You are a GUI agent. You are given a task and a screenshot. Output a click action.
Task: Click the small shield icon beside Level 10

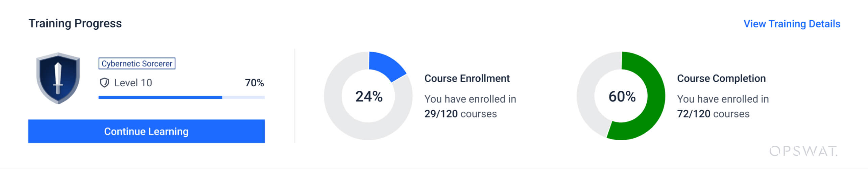tap(104, 83)
